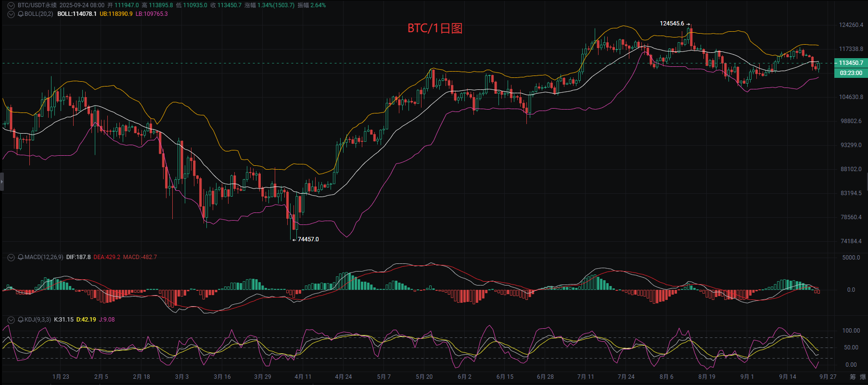Click the BTC/1日图 chart title
Screen dimensions: 868x385
pos(435,28)
